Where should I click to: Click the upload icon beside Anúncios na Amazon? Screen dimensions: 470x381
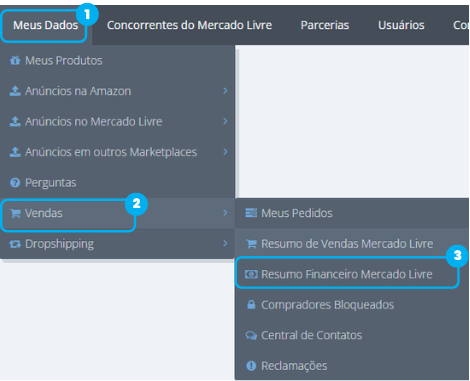tap(15, 91)
